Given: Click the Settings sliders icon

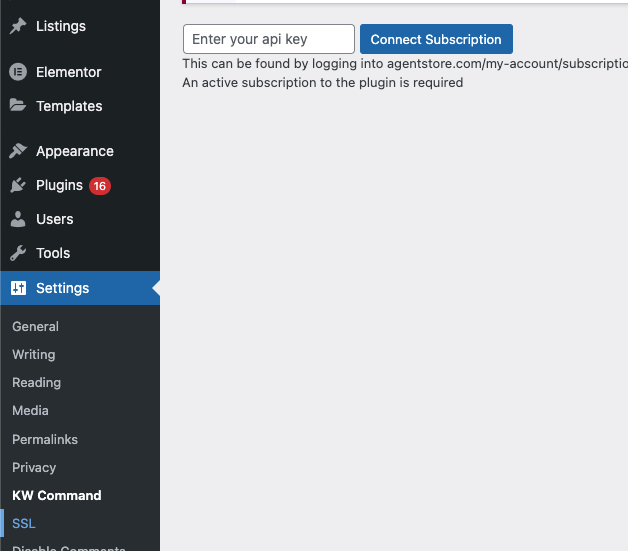Looking at the screenshot, I should tap(18, 288).
